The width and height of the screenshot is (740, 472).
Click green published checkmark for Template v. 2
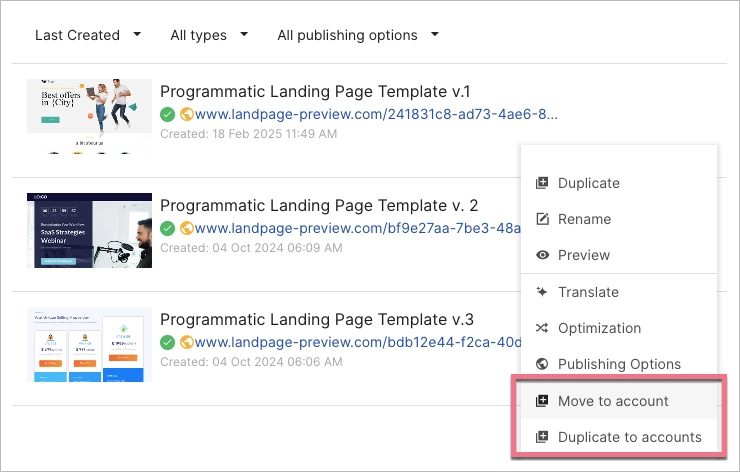(x=168, y=228)
